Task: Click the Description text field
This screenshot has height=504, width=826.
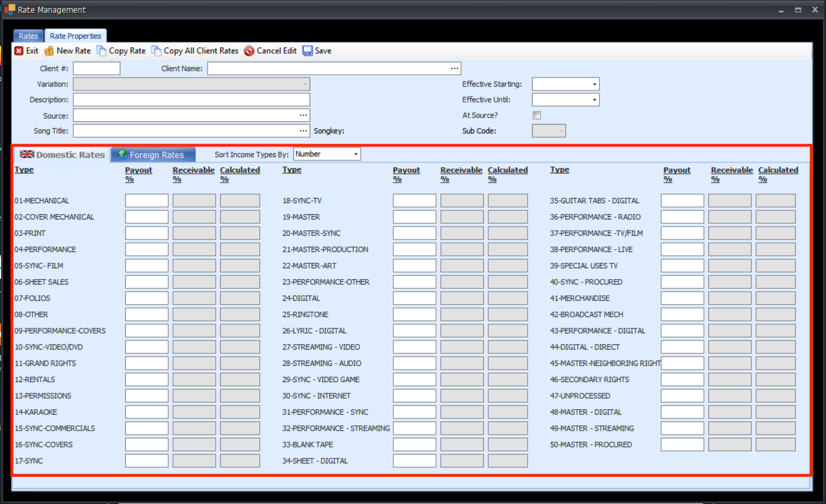Action: tap(191, 100)
